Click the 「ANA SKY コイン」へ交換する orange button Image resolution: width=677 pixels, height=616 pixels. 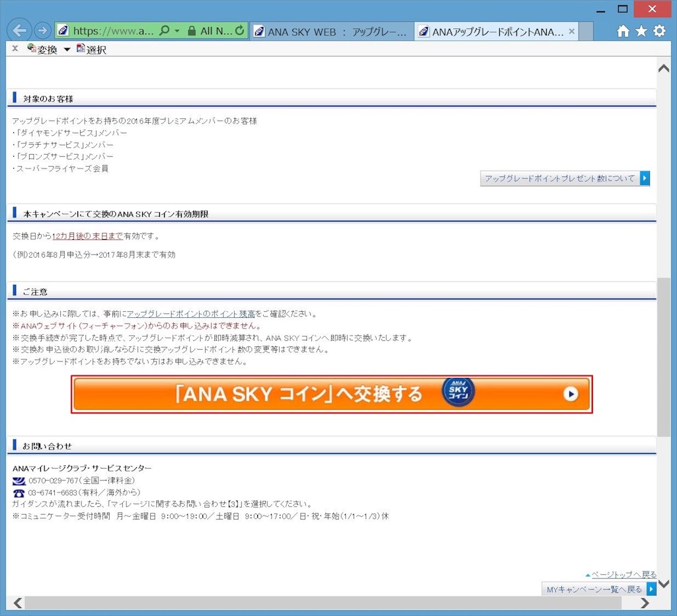point(332,394)
